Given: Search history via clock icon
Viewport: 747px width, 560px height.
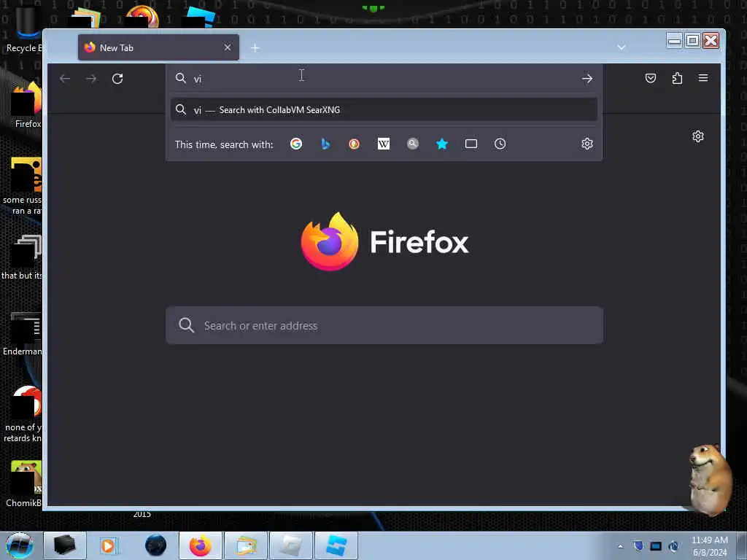Looking at the screenshot, I should click(x=500, y=144).
